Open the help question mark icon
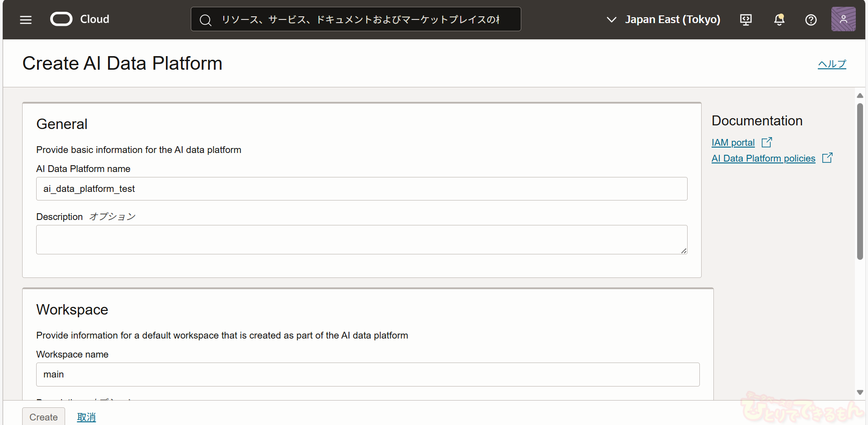 pyautogui.click(x=811, y=19)
